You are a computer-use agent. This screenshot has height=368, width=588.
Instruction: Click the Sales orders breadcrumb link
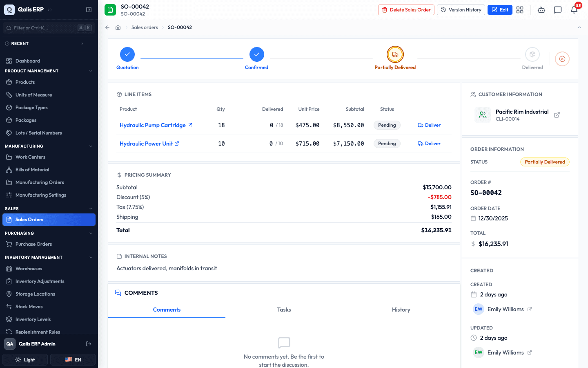tap(145, 27)
